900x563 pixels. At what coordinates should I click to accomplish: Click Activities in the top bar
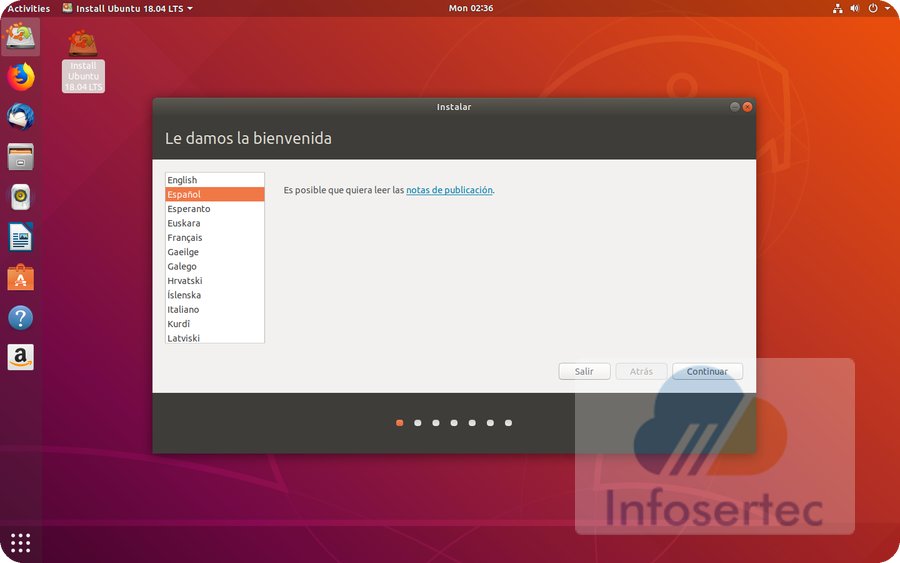(28, 8)
